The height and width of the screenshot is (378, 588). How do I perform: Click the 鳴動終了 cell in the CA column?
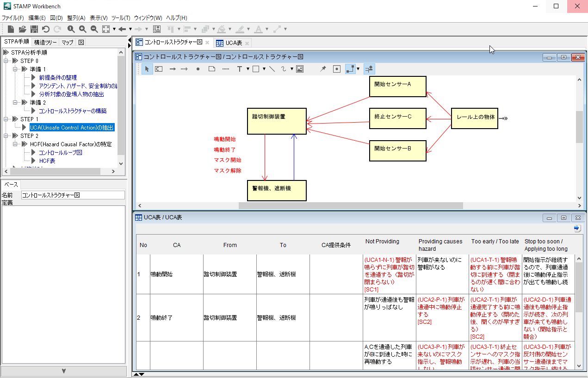(x=177, y=318)
